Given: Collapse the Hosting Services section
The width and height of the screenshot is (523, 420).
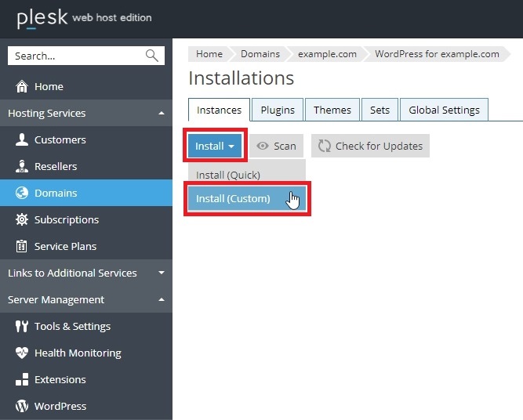Looking at the screenshot, I should click(x=161, y=114).
